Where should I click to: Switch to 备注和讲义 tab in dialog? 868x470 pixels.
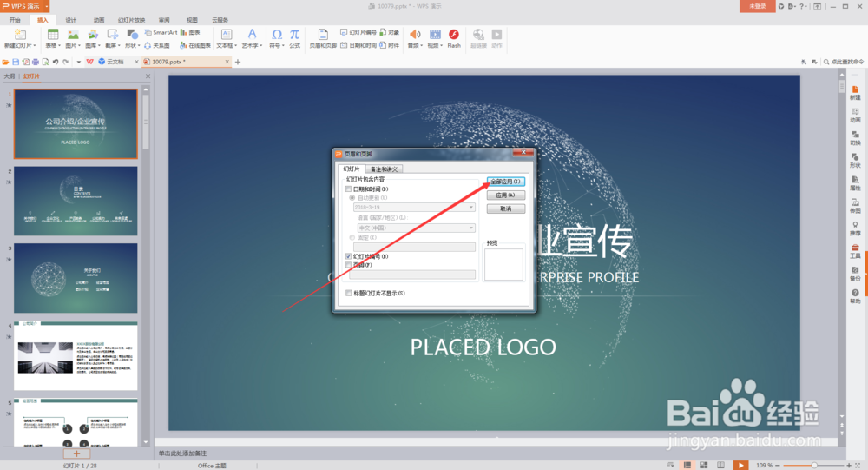pyautogui.click(x=384, y=169)
